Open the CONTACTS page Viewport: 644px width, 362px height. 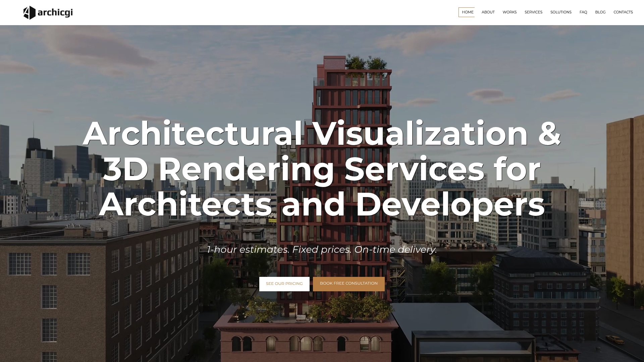(x=623, y=12)
